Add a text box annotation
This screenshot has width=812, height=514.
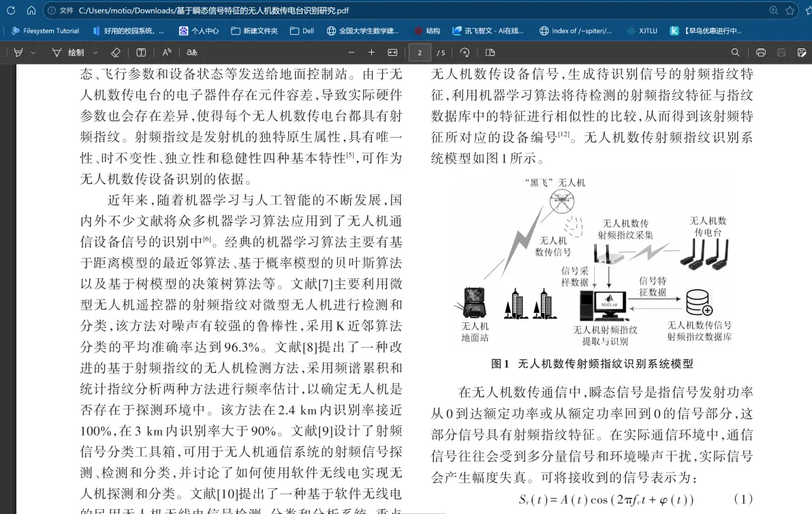click(x=141, y=52)
